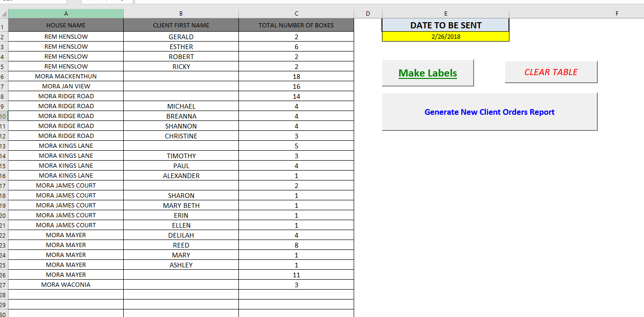Image resolution: width=644 pixels, height=317 pixels.
Task: Click the TOTAL NUMBER OF BOXES cell
Action: tap(296, 25)
